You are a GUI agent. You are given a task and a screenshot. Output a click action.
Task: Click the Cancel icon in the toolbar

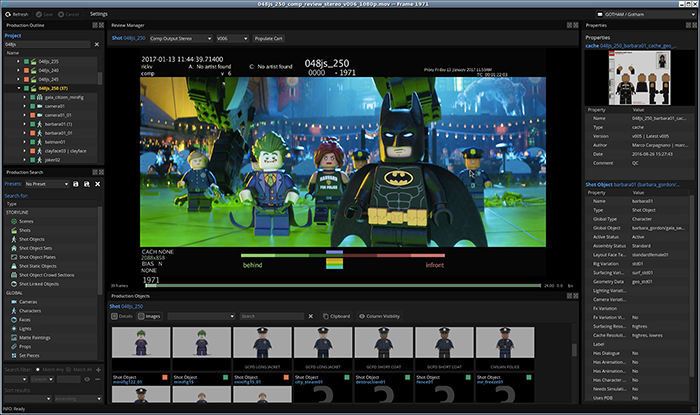click(61, 14)
